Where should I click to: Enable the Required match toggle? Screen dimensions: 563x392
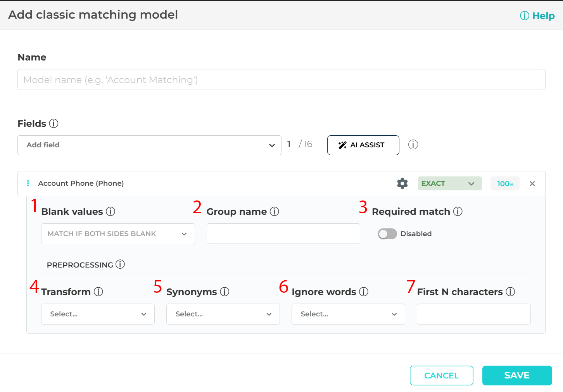[387, 234]
